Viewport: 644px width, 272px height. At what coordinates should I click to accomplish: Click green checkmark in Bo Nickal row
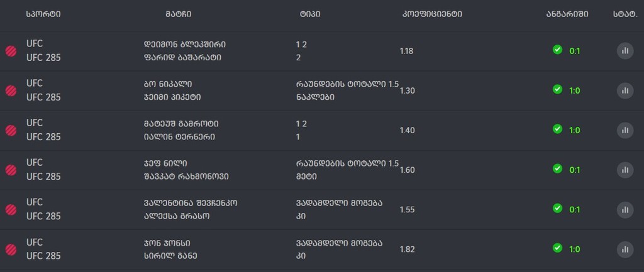pos(557,90)
